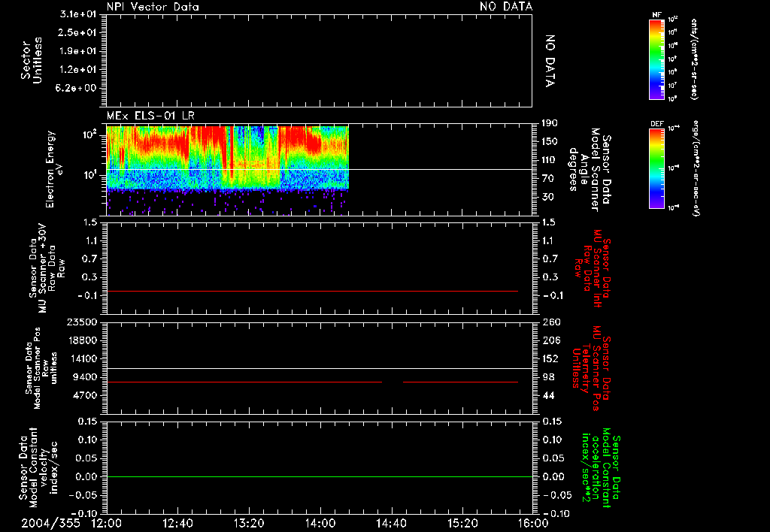Select the "NPI Vector Data" panel title
Image resolution: width=770 pixels, height=532 pixels.
click(x=153, y=7)
